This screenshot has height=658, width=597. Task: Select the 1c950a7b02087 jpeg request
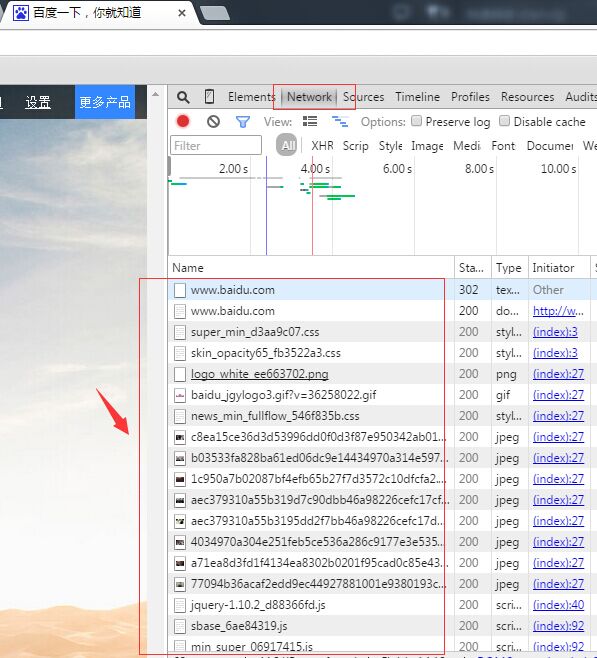382,479
